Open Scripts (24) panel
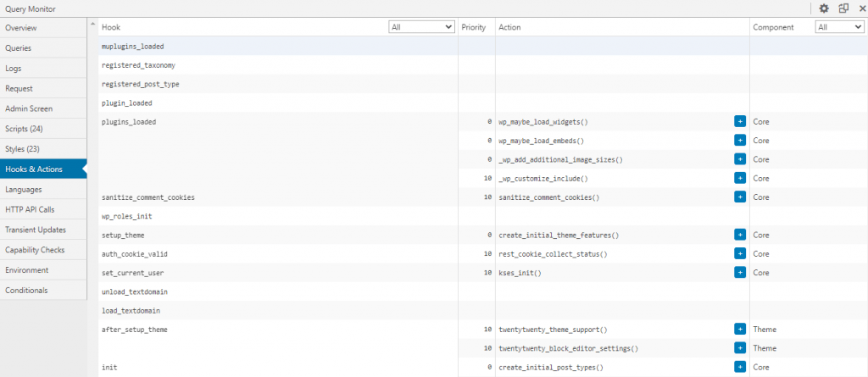868x377 pixels. 43,129
